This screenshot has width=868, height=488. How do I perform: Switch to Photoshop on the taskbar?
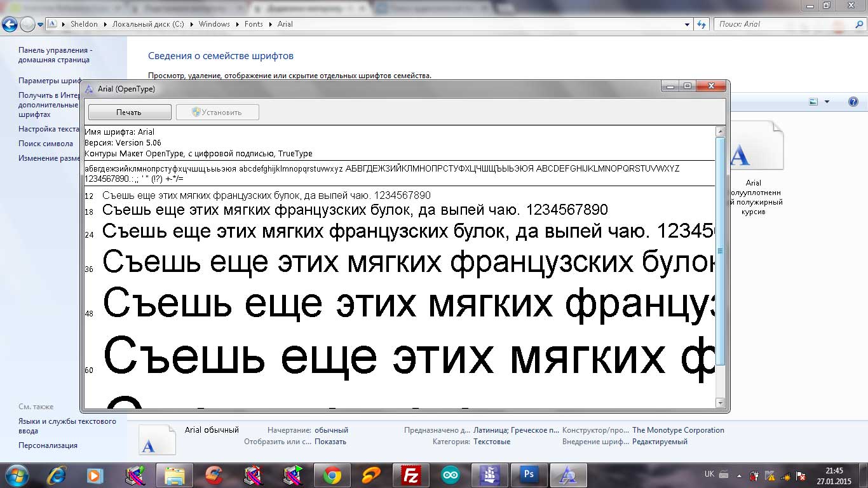529,475
